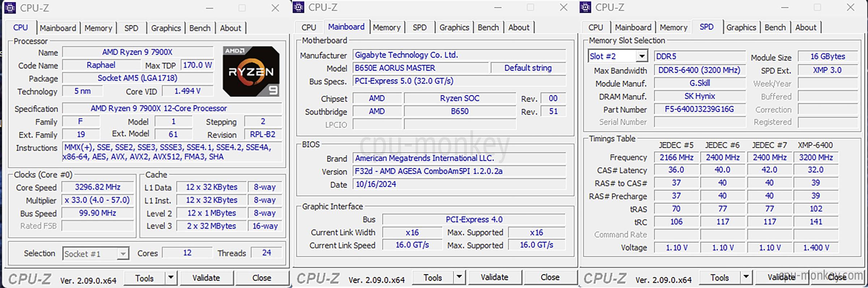Open Memory tab in the right window
868x288 pixels.
pyautogui.click(x=674, y=27)
